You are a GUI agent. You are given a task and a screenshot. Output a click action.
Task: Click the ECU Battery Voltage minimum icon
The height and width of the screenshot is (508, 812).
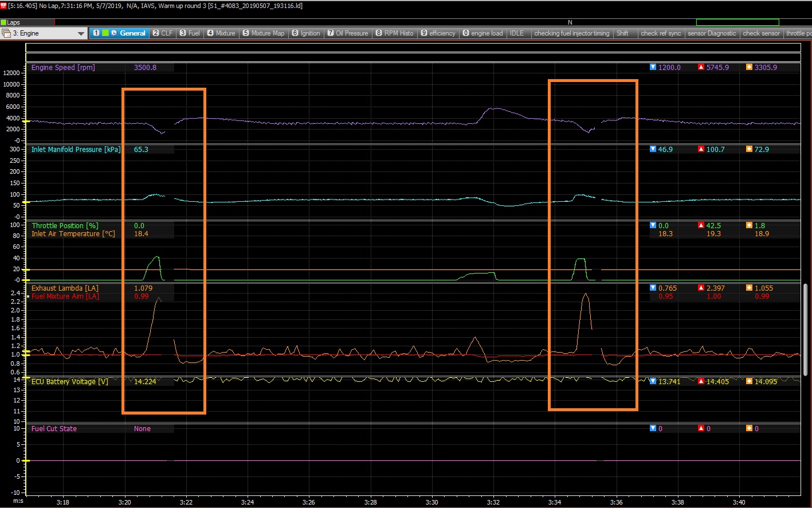click(x=653, y=381)
